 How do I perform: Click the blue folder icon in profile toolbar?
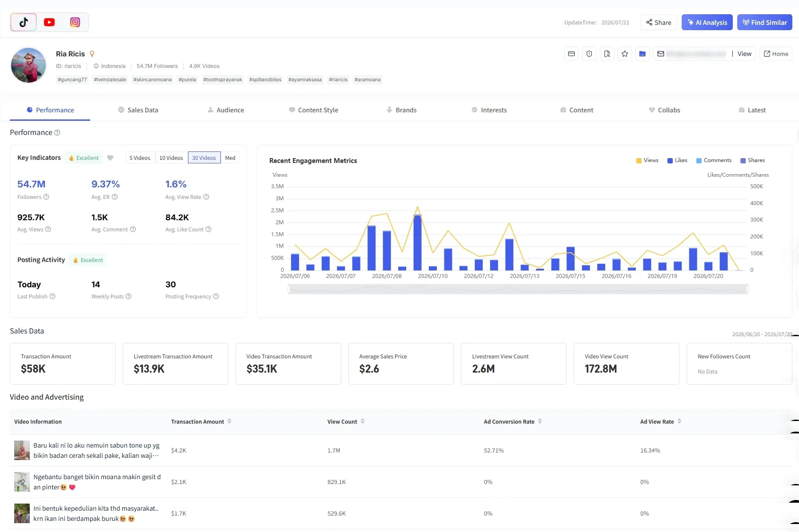[643, 54]
